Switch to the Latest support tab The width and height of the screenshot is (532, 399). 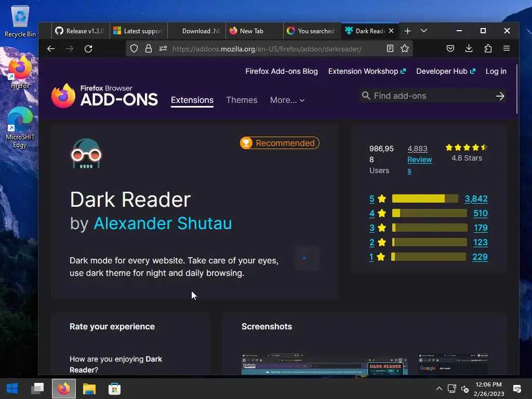point(138,31)
